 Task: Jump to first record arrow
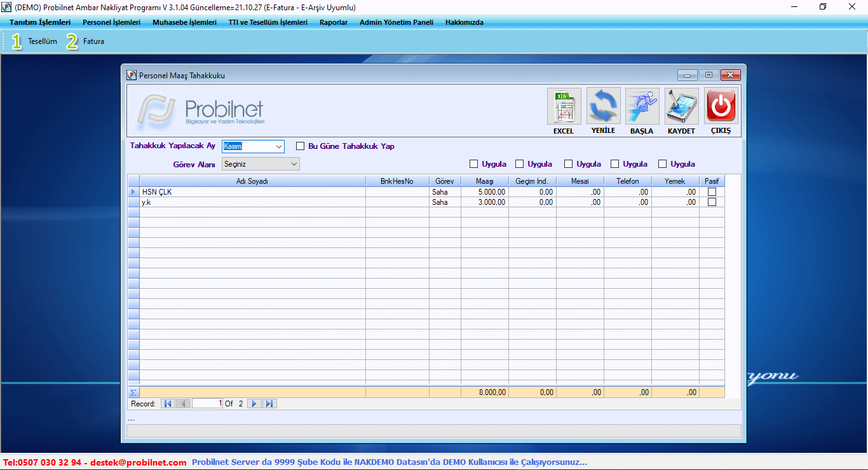(x=168, y=404)
